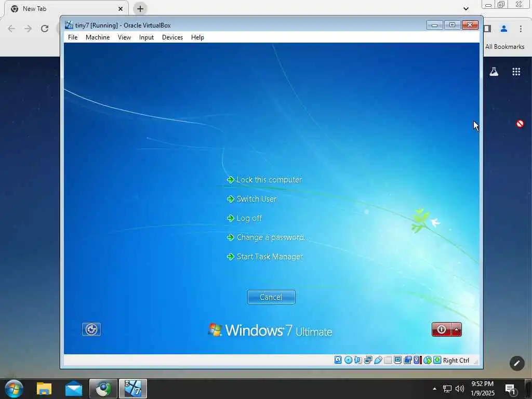The width and height of the screenshot is (532, 399).
Task: Close the 'New Tab' browser tab
Action: (121, 9)
